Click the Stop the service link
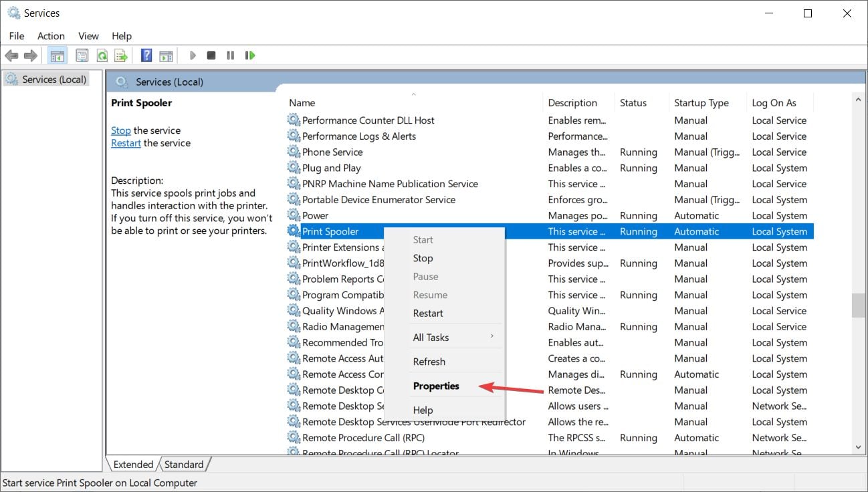The width and height of the screenshot is (868, 492). click(x=121, y=130)
